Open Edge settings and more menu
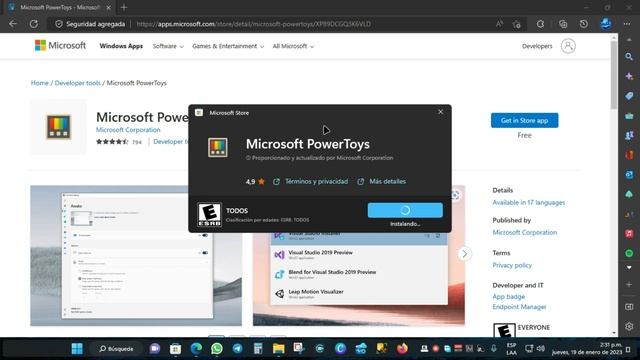The height and width of the screenshot is (360, 640). coord(627,24)
